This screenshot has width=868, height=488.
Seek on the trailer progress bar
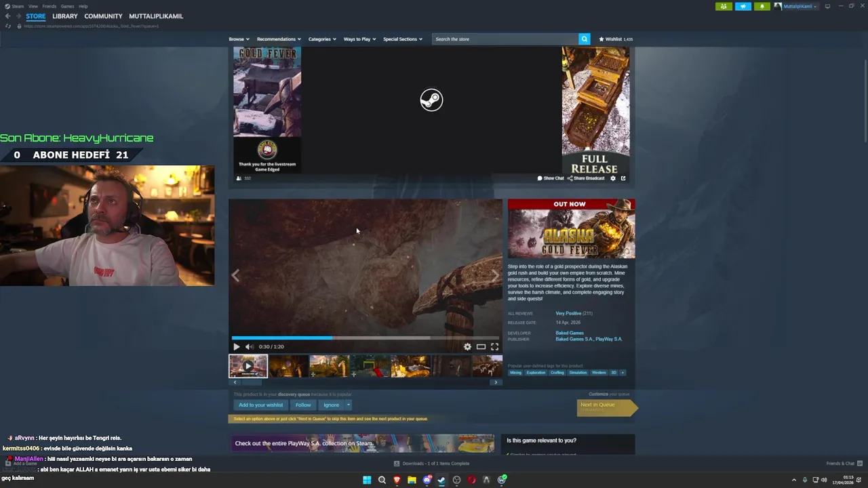coord(366,338)
